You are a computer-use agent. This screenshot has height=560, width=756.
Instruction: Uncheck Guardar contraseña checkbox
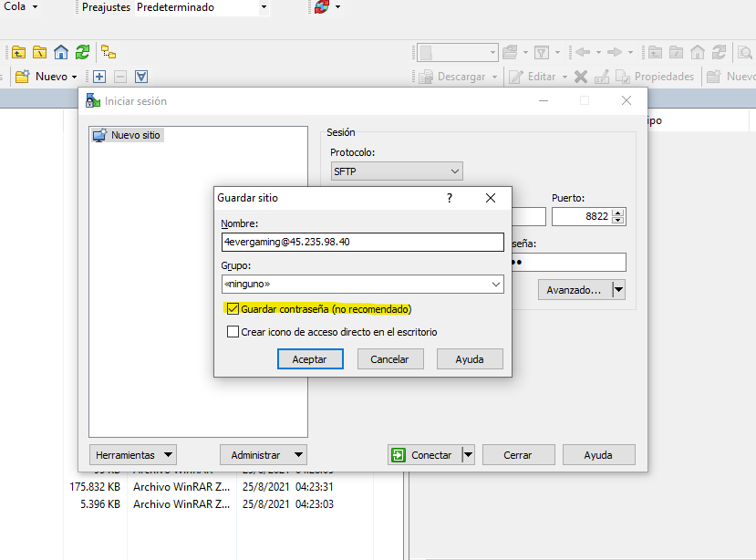[233, 310]
